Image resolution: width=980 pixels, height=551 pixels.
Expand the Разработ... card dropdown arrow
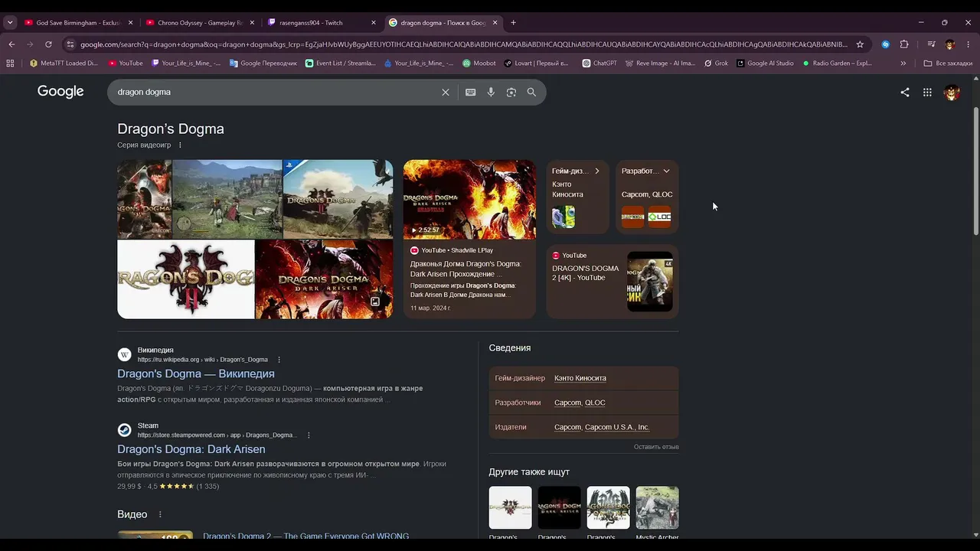point(666,171)
